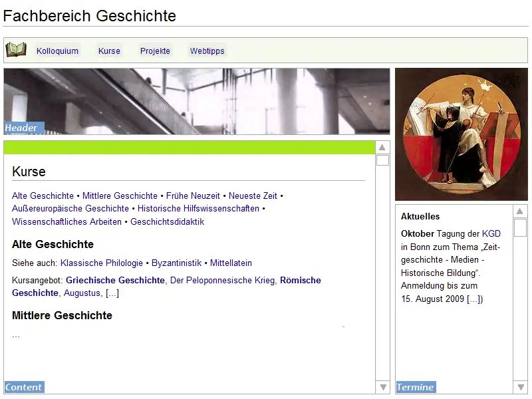Go to Webtipps in the navigation bar
The image size is (532, 399).
point(207,51)
